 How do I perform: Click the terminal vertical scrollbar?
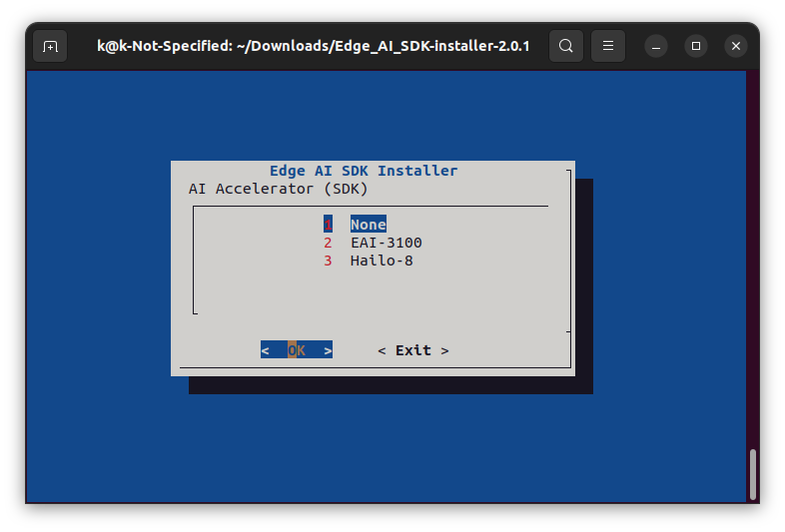pyautogui.click(x=752, y=474)
